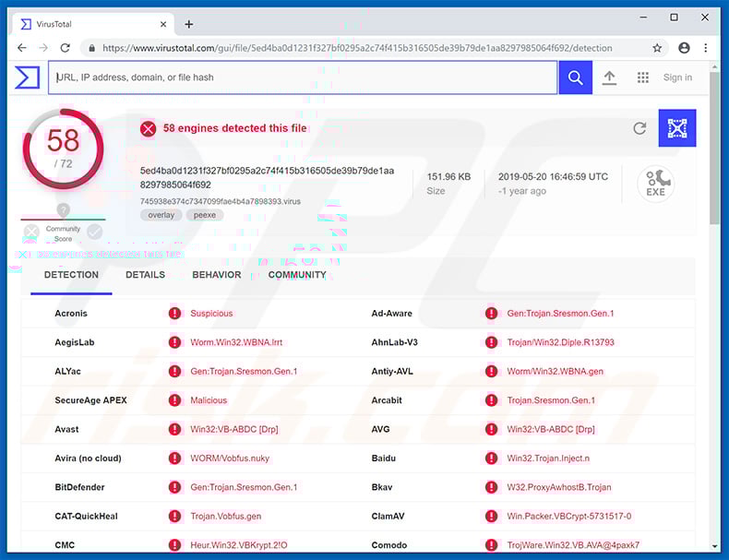The height and width of the screenshot is (560, 729).
Task: Click alert icon next to Ad-Aware result
Action: point(492,314)
